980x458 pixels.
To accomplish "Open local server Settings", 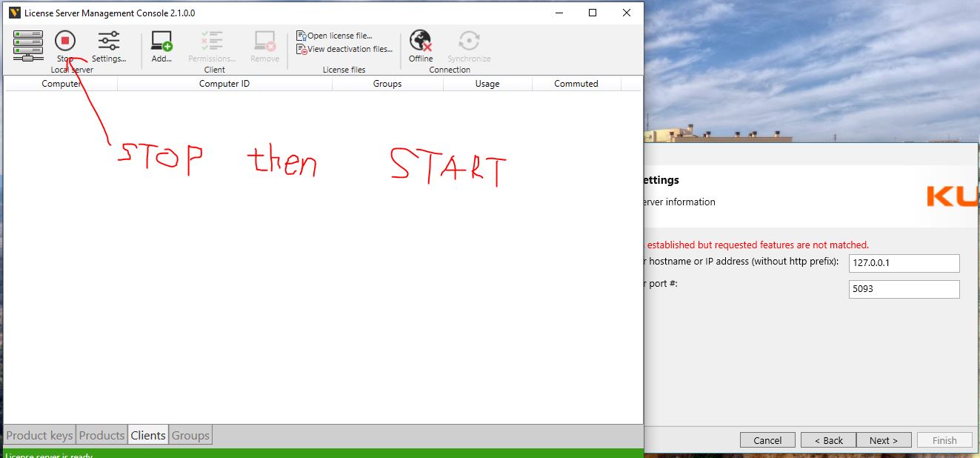I will coord(109,46).
